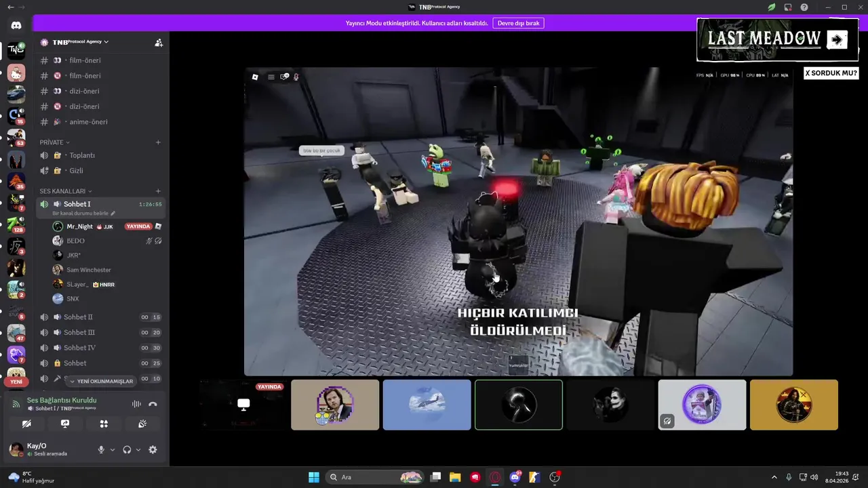Image resolution: width=868 pixels, height=488 pixels.
Task: Select Mr_Night in voice member list
Action: (107, 226)
